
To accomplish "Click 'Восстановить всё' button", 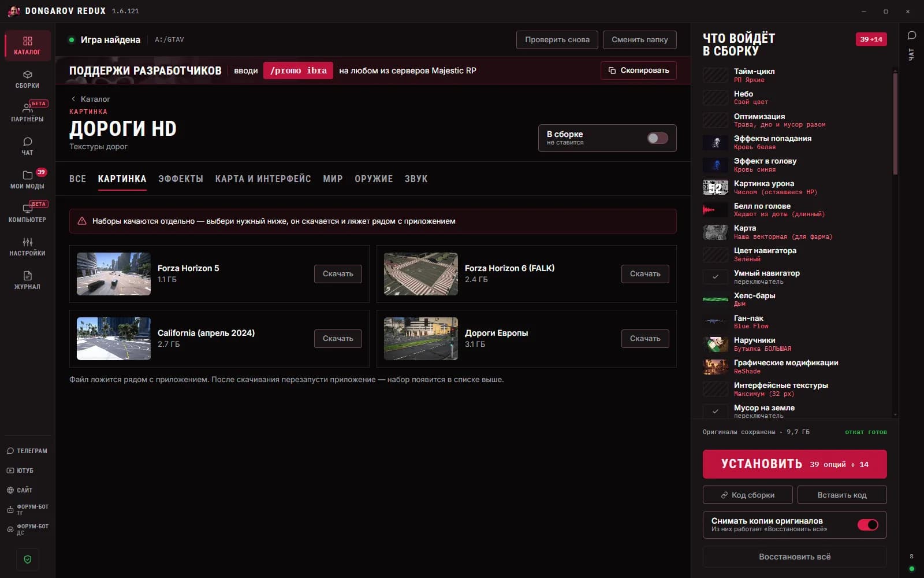I will pos(795,557).
